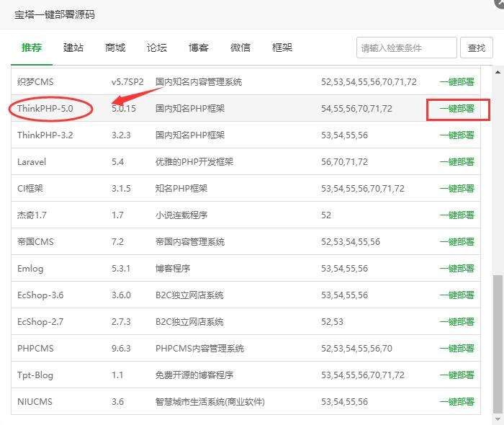The image size is (504, 425).
Task: Click 一键部署 for PHPCMS
Action: (x=456, y=349)
